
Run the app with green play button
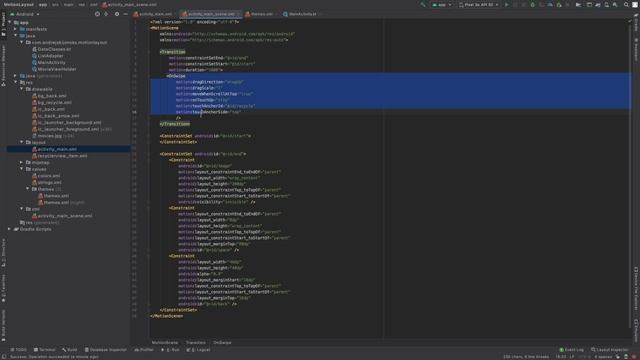pyautogui.click(x=507, y=5)
